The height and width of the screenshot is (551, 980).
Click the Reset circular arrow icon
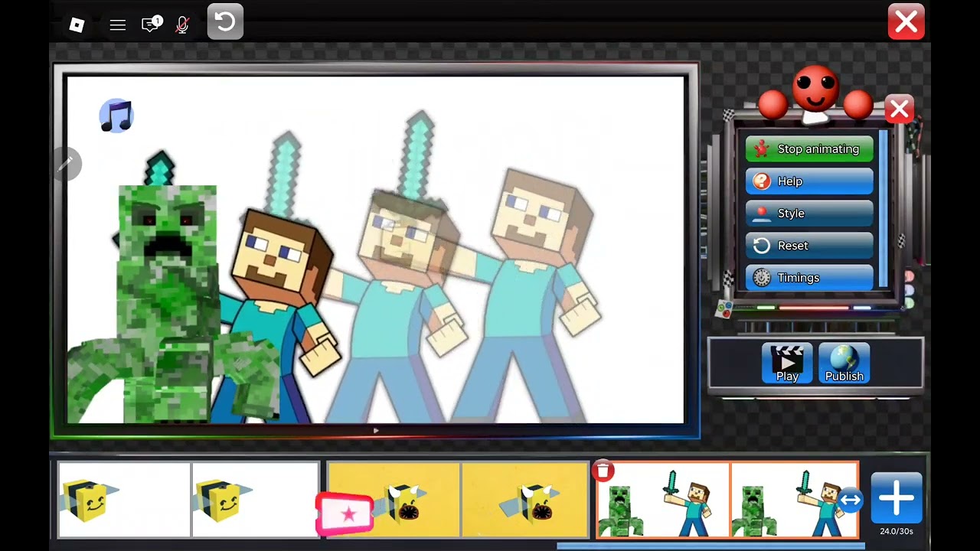pos(761,246)
